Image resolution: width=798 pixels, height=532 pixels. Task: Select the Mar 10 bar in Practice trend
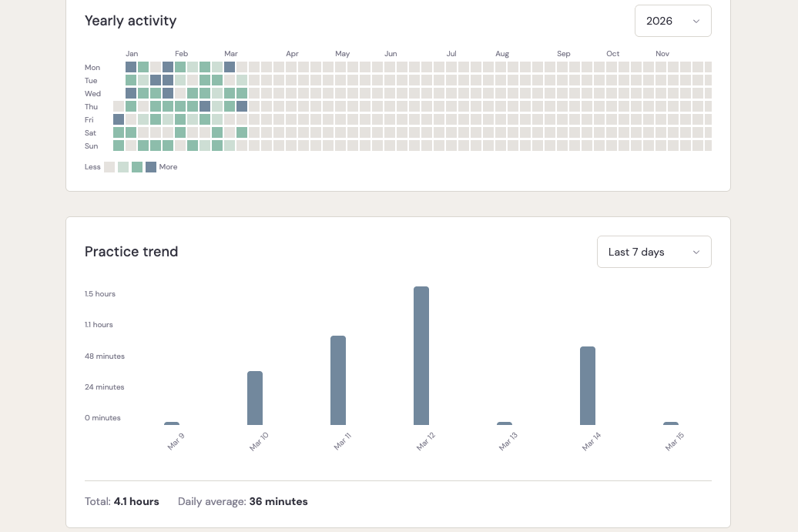pyautogui.click(x=255, y=397)
